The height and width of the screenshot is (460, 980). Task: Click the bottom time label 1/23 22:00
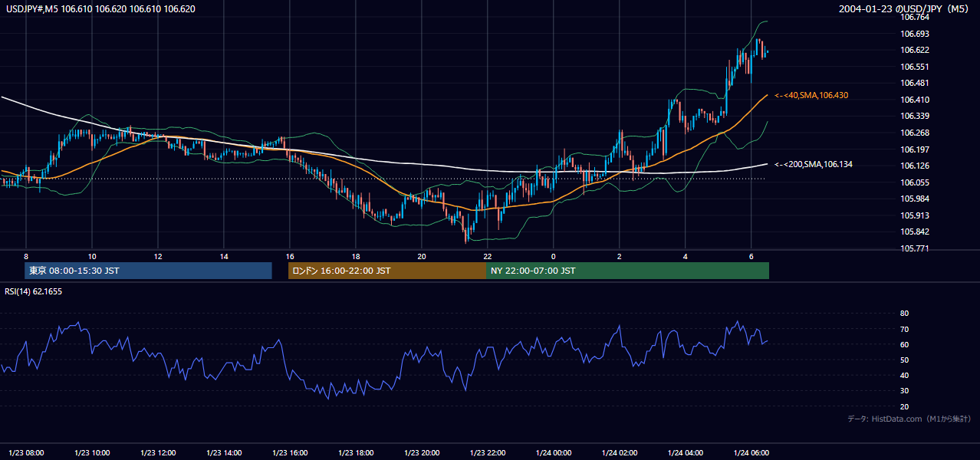click(488, 452)
